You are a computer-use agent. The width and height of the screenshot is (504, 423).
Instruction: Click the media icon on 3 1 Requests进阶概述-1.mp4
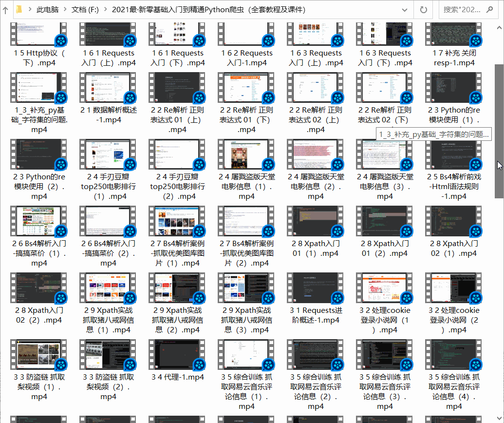tap(337, 297)
